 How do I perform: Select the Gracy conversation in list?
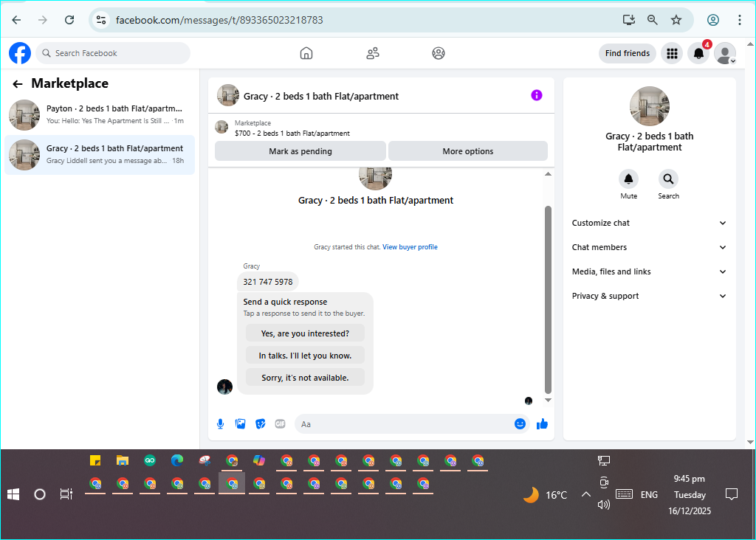[x=100, y=155]
